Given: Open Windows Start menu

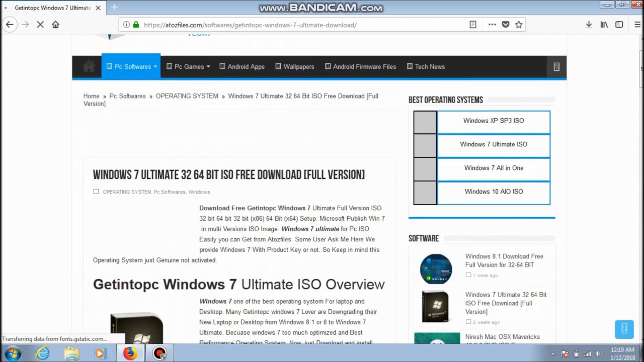Looking at the screenshot, I should pyautogui.click(x=13, y=353).
